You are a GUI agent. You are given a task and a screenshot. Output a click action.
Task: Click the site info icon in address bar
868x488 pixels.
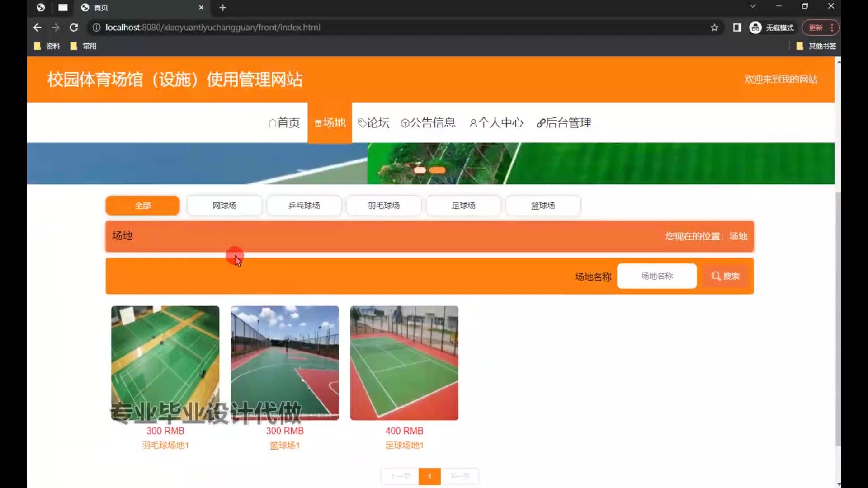tap(96, 28)
